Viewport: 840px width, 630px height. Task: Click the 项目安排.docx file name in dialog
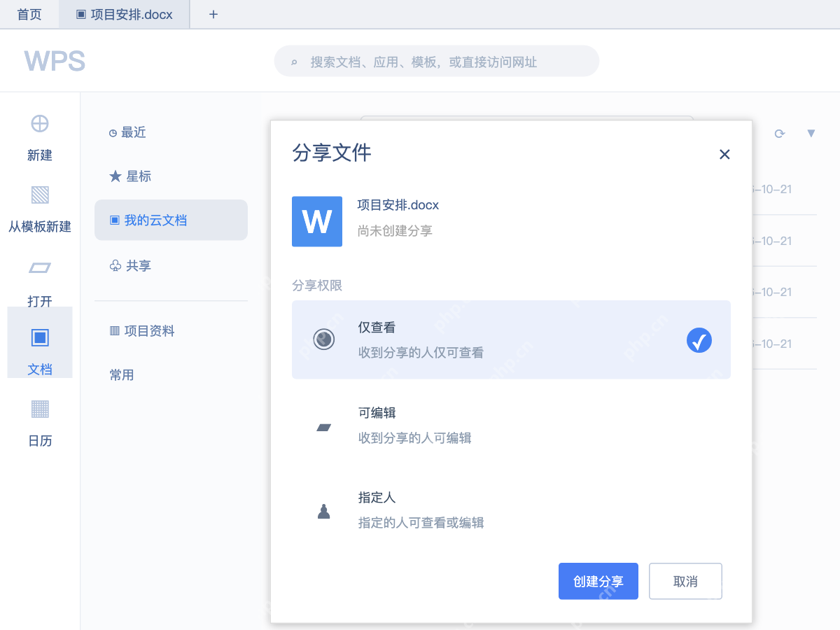(398, 205)
